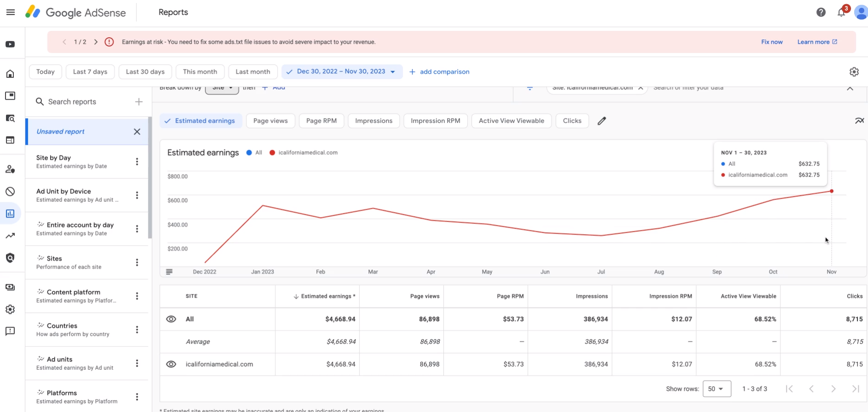Click the blue All legend dot

tap(249, 153)
